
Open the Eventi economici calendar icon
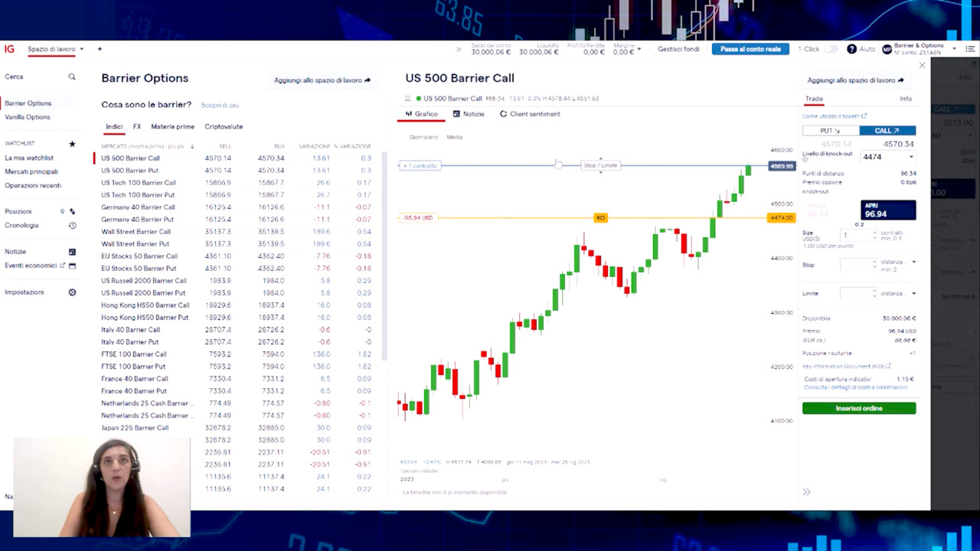click(72, 266)
